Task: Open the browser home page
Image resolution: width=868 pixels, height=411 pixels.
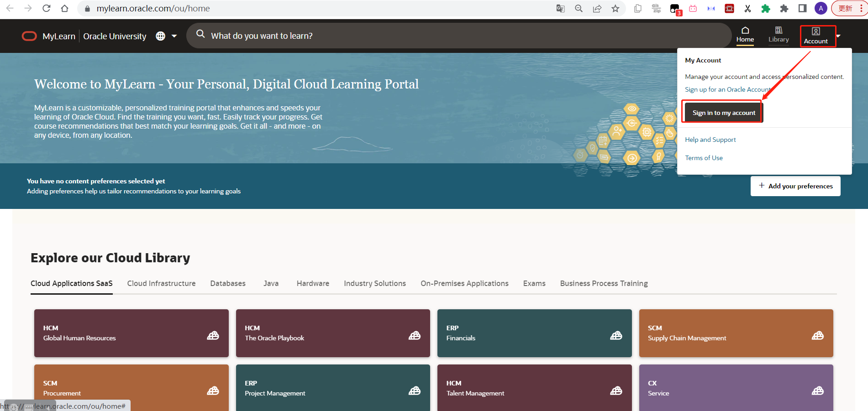Action: pos(64,8)
